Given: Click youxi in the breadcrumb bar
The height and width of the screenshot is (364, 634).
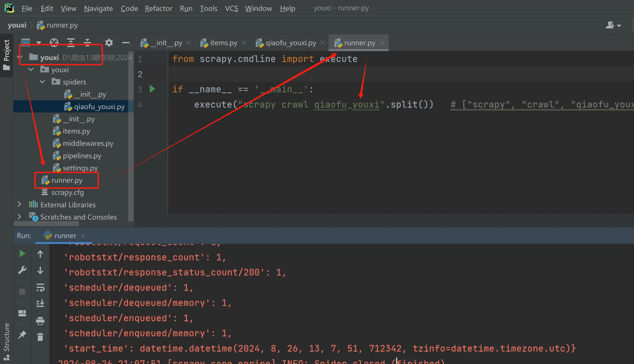Looking at the screenshot, I should point(17,25).
